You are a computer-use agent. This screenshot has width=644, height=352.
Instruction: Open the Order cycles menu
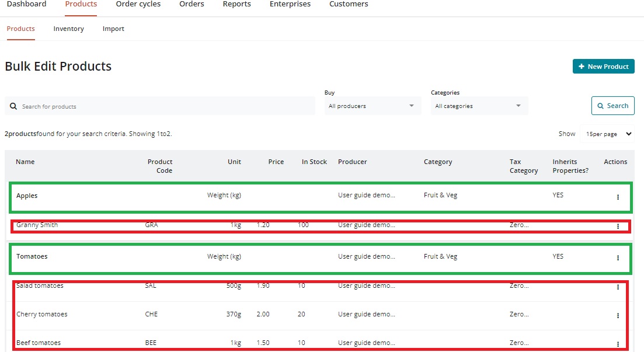coord(138,5)
